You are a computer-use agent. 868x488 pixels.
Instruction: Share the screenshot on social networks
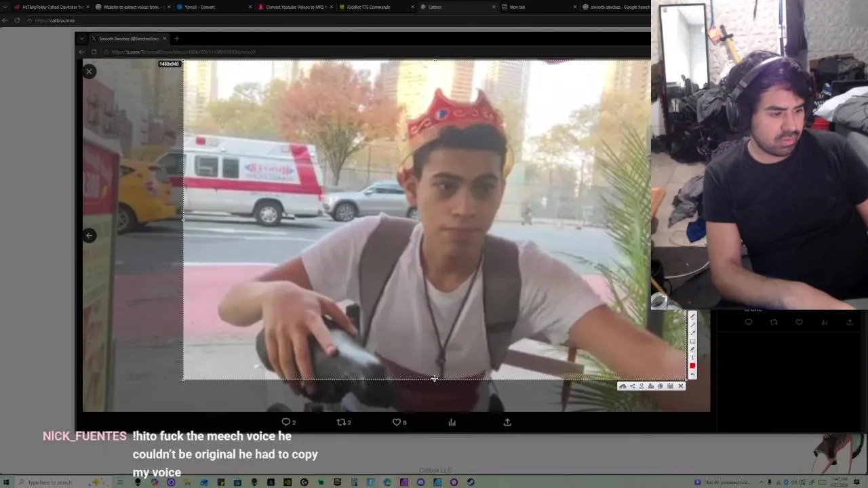click(x=633, y=386)
